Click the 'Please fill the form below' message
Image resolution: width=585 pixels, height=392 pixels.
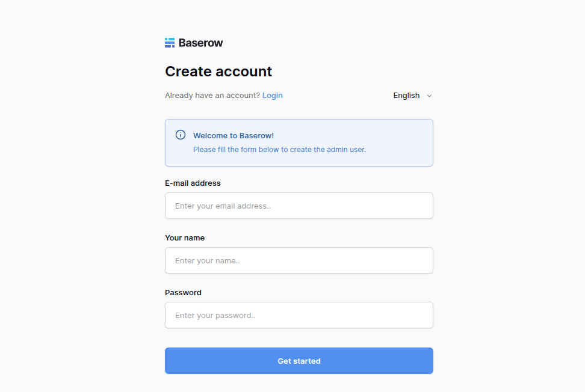point(279,149)
